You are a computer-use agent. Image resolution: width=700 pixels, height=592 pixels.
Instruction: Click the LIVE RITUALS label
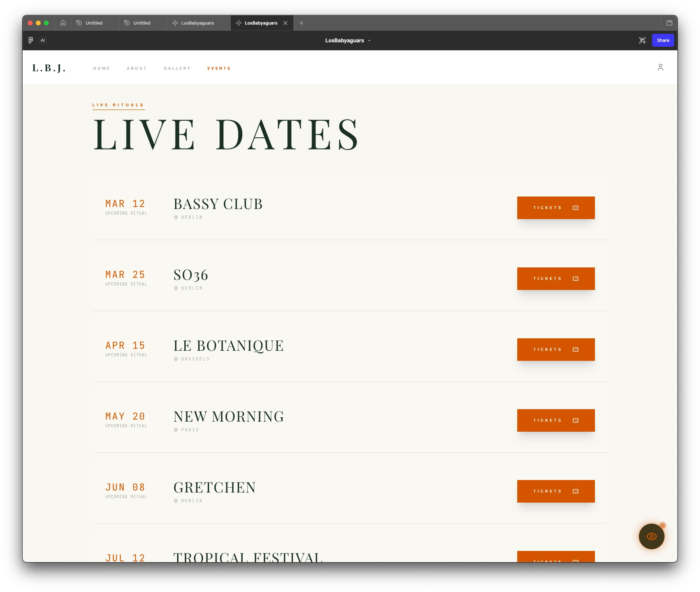click(118, 105)
